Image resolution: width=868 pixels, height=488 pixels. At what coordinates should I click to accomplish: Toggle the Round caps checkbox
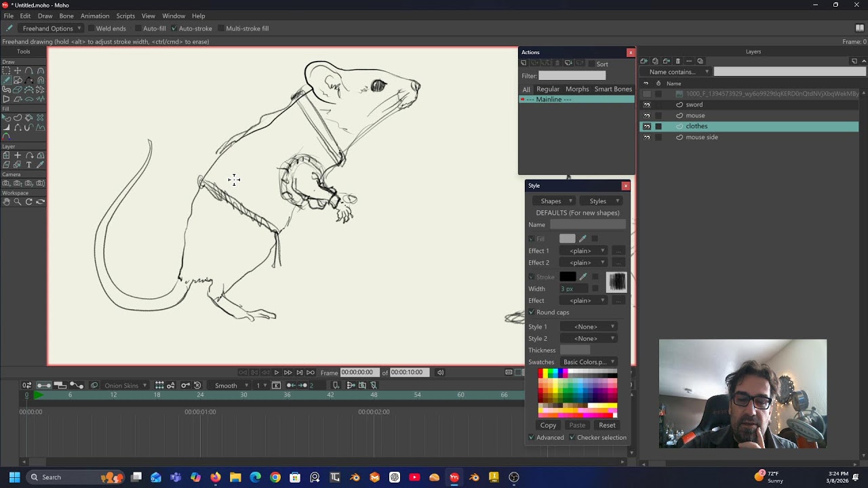tap(532, 312)
